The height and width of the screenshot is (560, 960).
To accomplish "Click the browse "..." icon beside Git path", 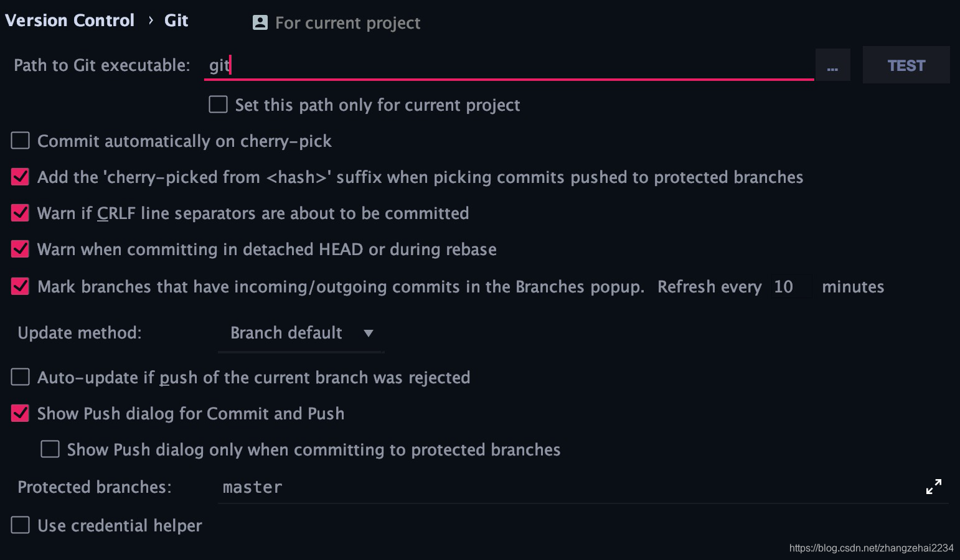I will pyautogui.click(x=832, y=65).
